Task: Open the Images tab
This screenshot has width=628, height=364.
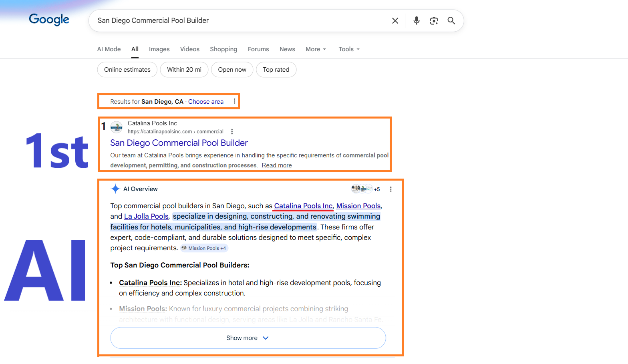Action: tap(159, 49)
